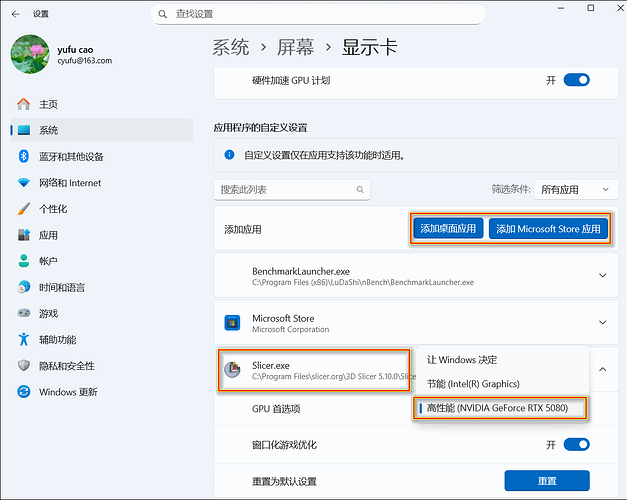Open 个性化 settings page

coord(102,209)
